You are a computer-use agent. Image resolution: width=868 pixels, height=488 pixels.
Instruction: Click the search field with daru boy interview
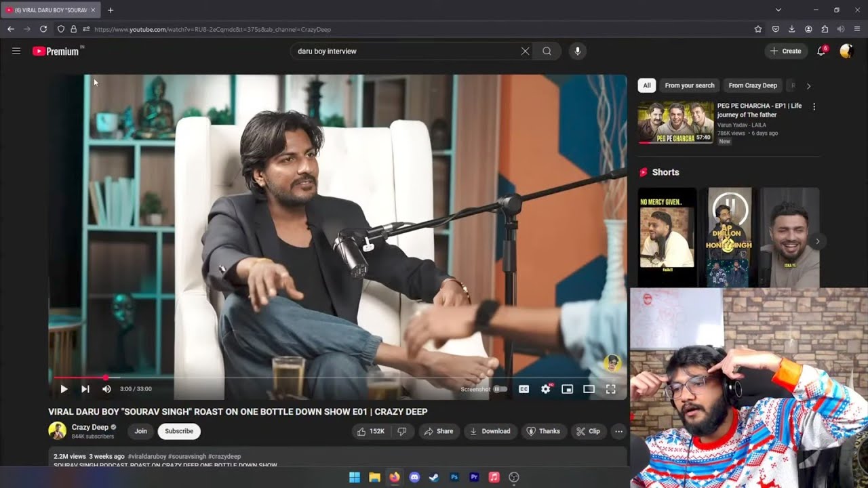pos(407,51)
